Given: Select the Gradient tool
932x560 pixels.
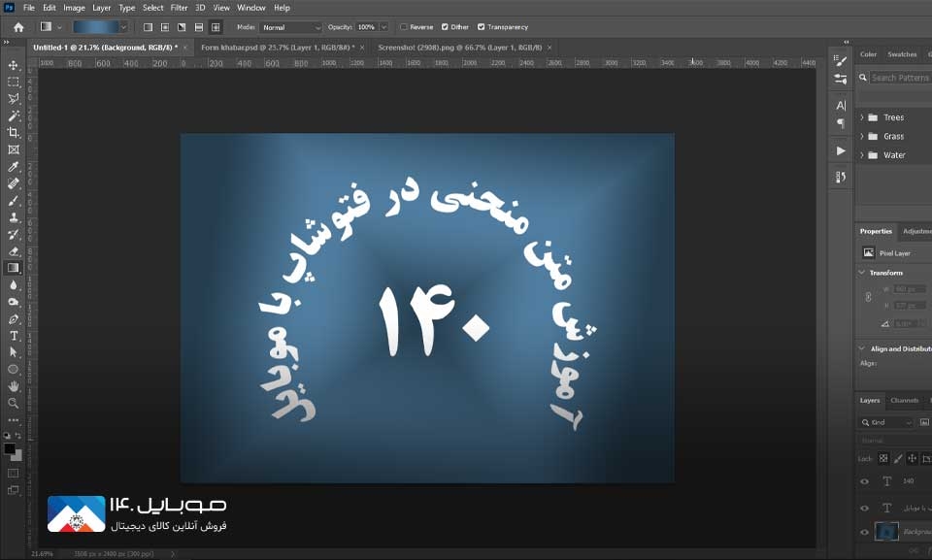Looking at the screenshot, I should tap(13, 268).
